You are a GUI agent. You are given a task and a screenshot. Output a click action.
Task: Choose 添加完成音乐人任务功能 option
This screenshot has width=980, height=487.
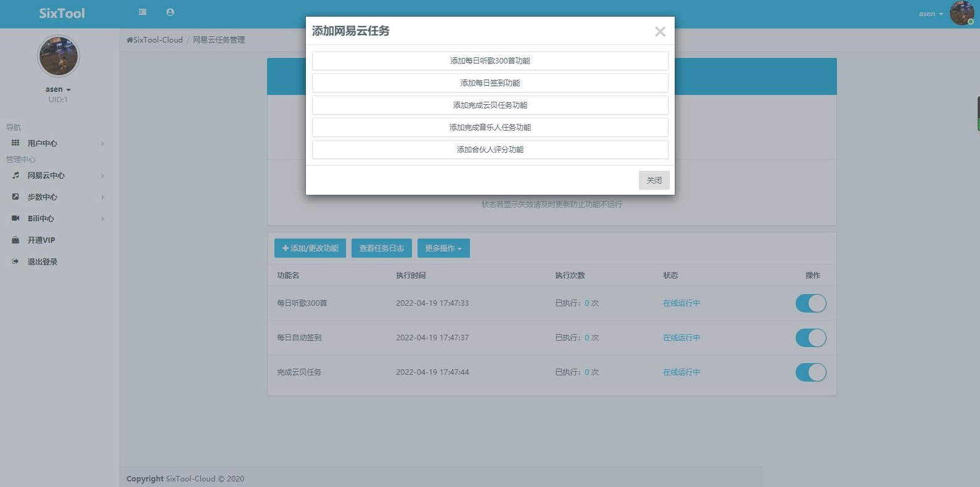pyautogui.click(x=490, y=127)
